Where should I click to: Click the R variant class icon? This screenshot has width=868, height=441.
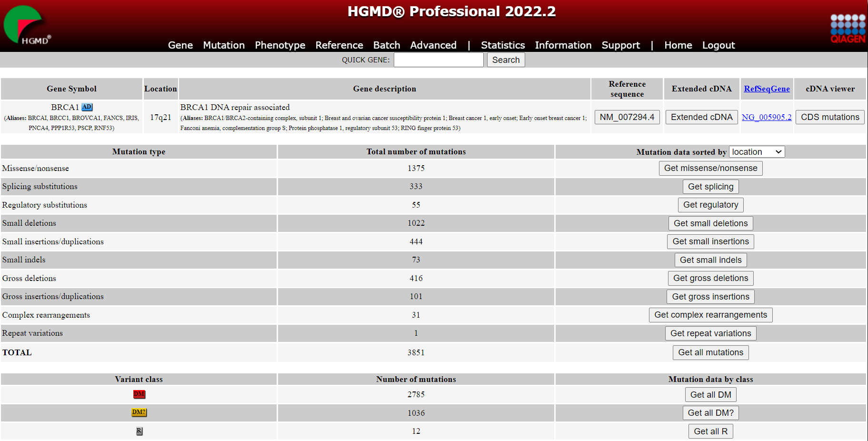pos(139,431)
